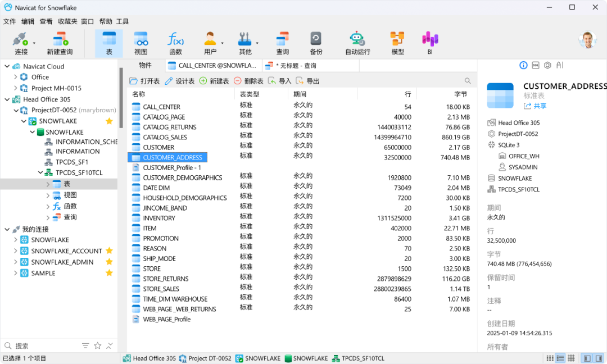Open the AI tab in right panel
Screen dimensions: 607x364
click(x=560, y=65)
